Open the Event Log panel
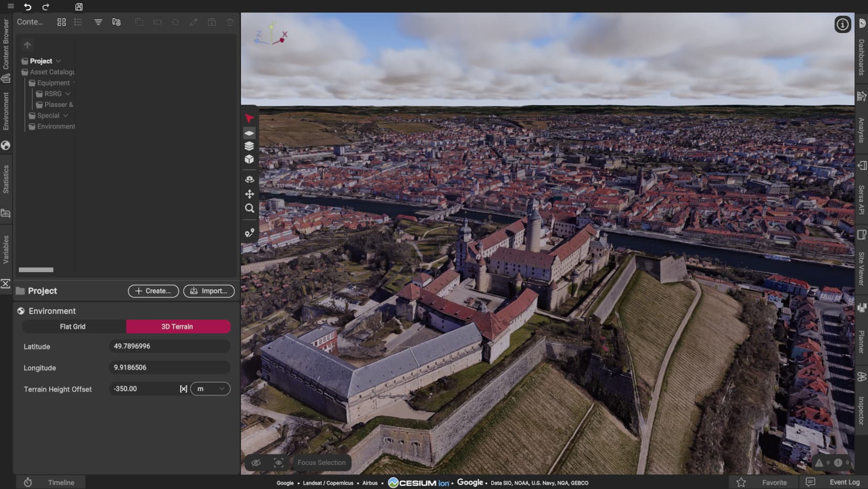Screen dimensions: 868x489 844,482
